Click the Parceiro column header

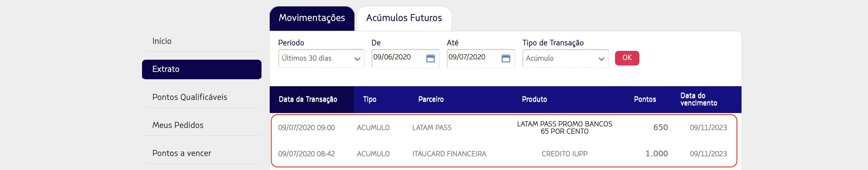click(x=431, y=99)
